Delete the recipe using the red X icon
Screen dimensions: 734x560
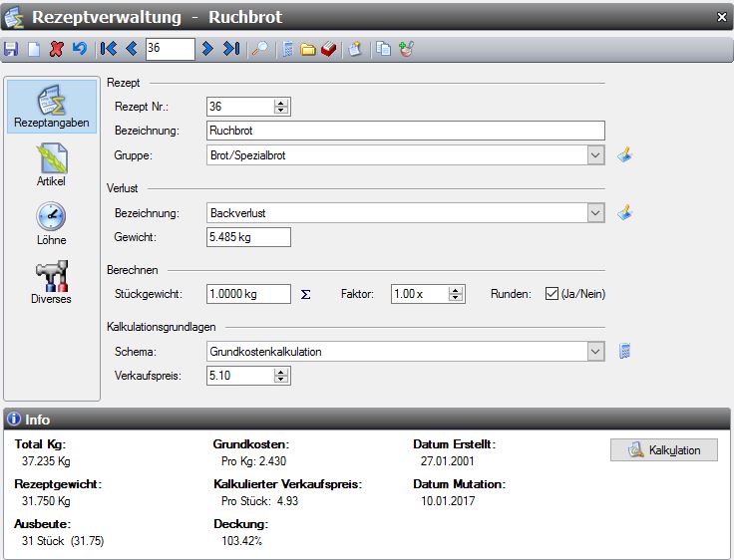(x=56, y=48)
